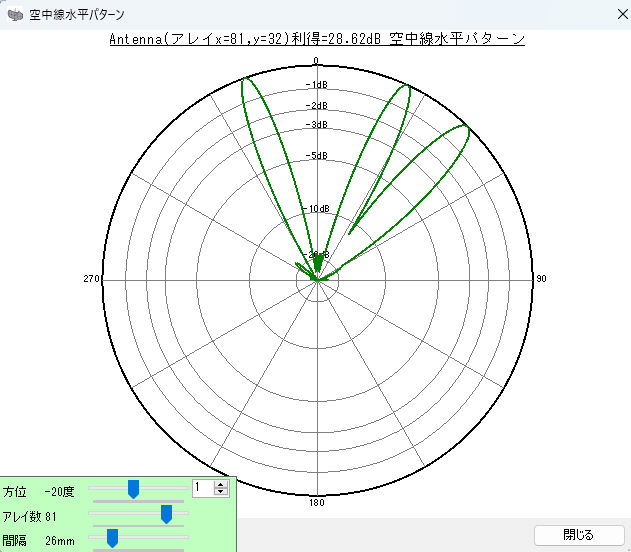Click the アレイ数 slider handle
631x552 pixels.
166,514
